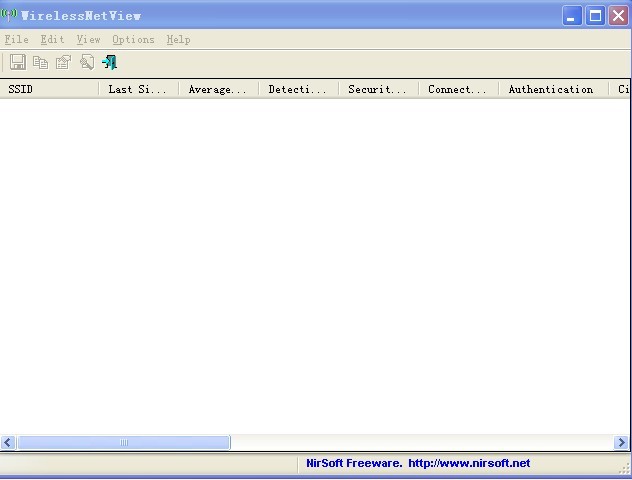Open the Options menu
632x480 pixels.
point(133,39)
